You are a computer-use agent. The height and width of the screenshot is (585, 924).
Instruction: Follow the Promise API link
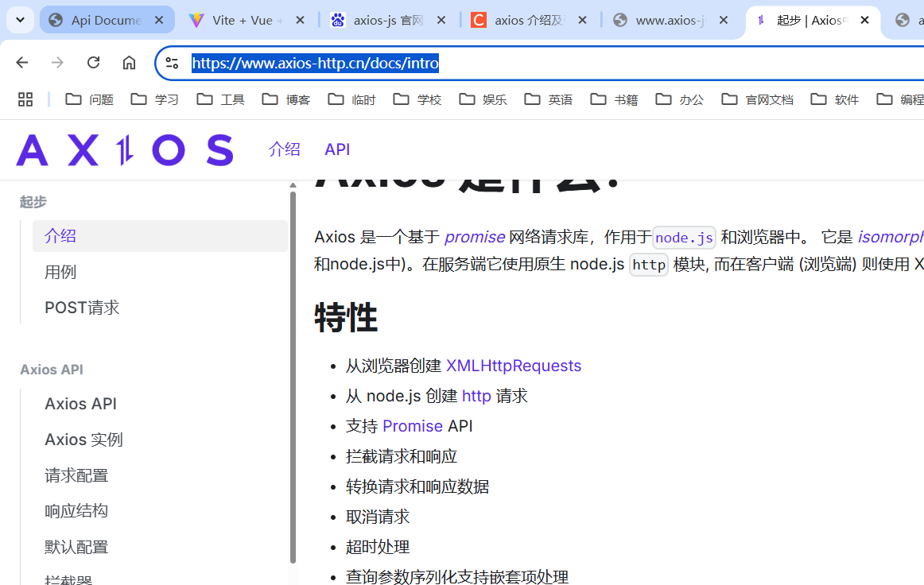click(x=413, y=426)
